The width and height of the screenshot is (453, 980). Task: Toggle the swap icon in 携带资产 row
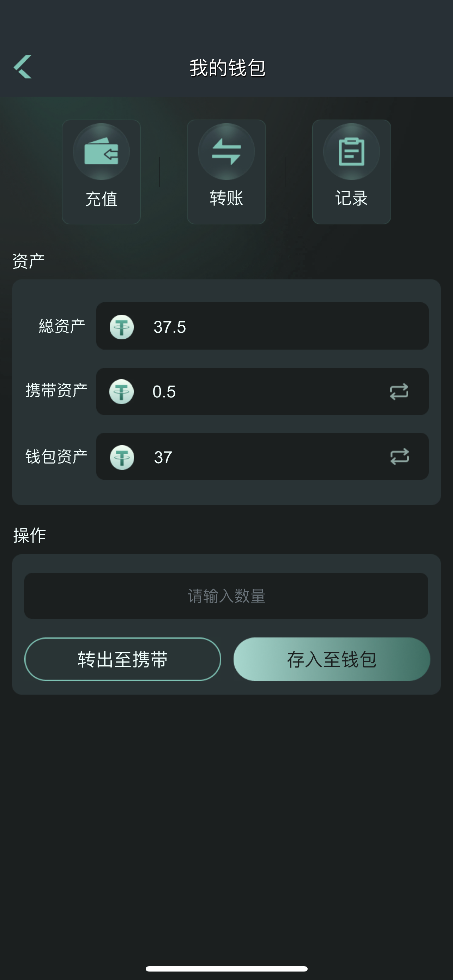pyautogui.click(x=399, y=392)
